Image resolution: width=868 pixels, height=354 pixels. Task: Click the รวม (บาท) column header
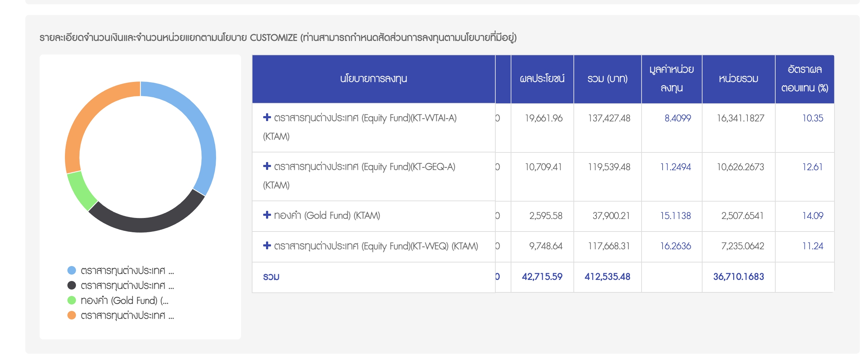coord(607,79)
